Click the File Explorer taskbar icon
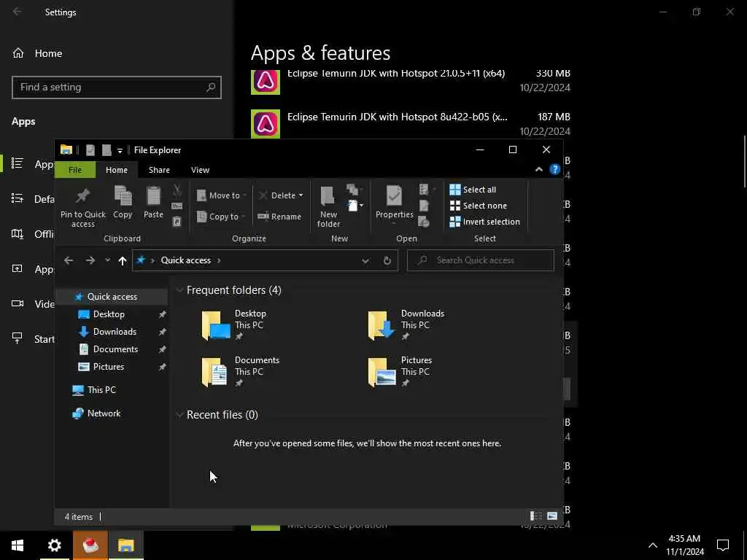This screenshot has height=560, width=747. (126, 545)
